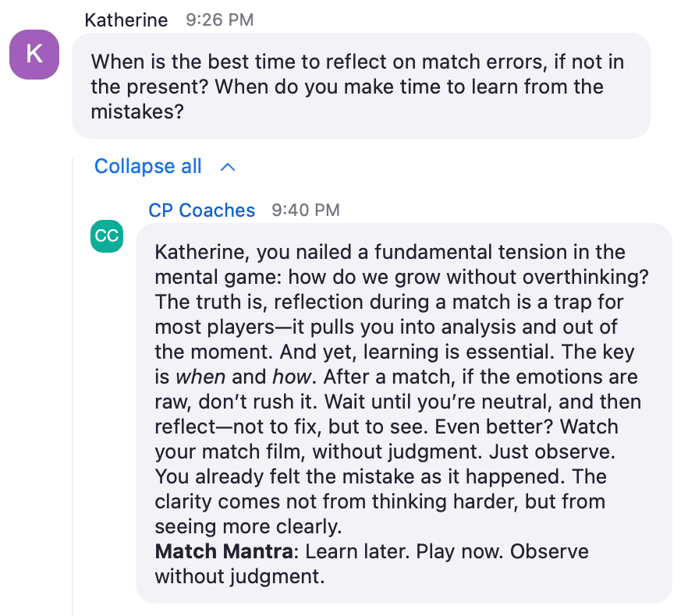The height and width of the screenshot is (616, 688).
Task: Click the italic word how
Action: pos(292,377)
